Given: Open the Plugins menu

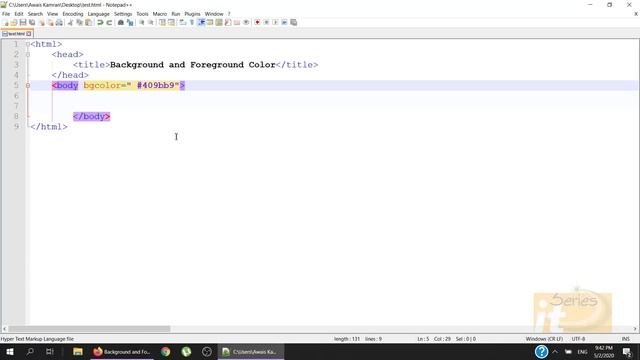Looking at the screenshot, I should 192,14.
